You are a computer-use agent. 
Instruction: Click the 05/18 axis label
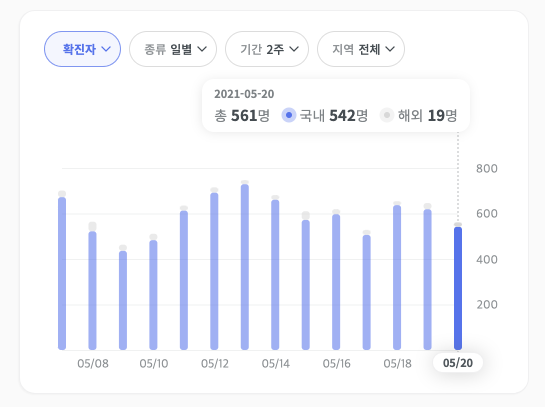[397, 364]
